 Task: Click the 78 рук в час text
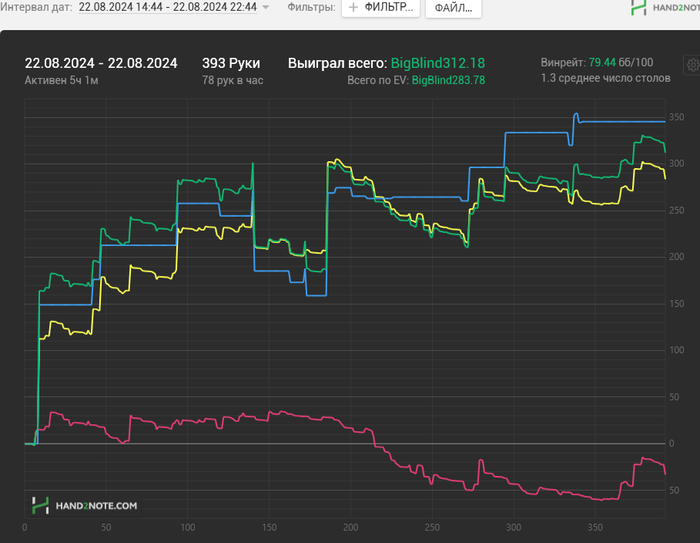coord(233,80)
